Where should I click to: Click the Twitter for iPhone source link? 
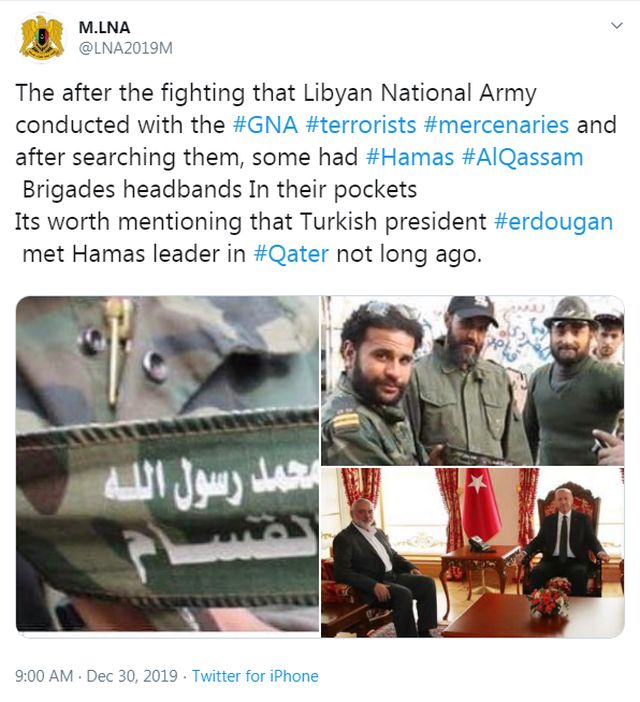click(255, 676)
